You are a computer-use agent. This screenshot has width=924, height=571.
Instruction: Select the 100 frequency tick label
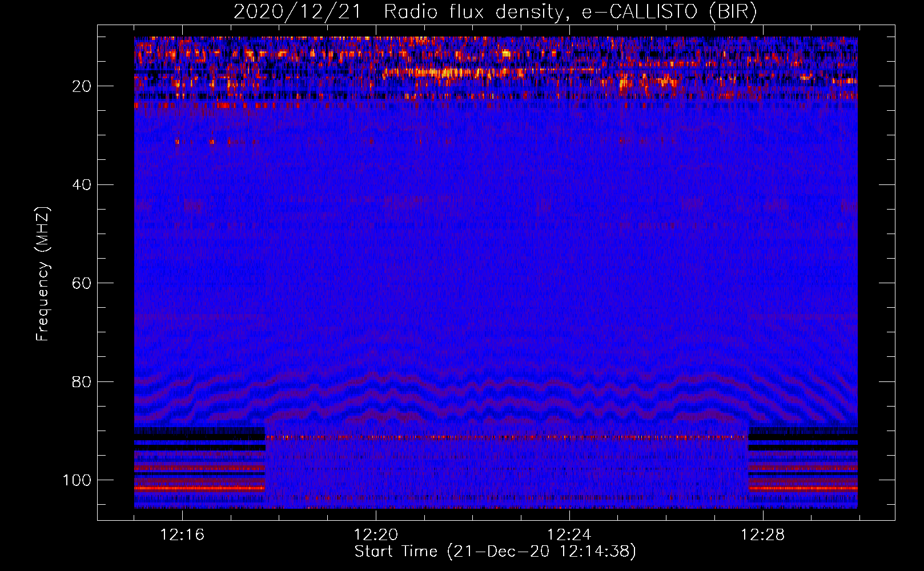pos(77,480)
